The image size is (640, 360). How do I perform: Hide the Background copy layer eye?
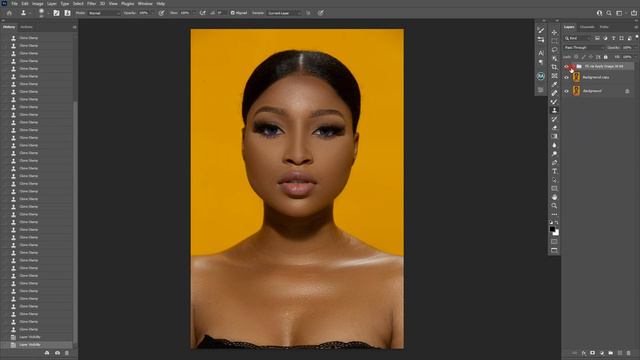[567, 77]
